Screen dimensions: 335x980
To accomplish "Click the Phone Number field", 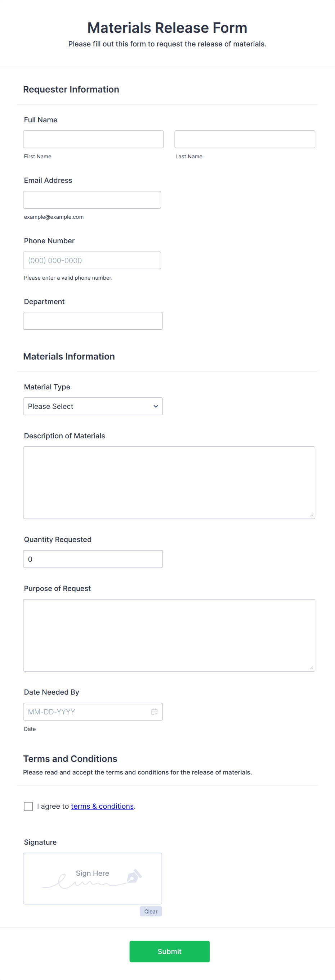I will pyautogui.click(x=92, y=260).
